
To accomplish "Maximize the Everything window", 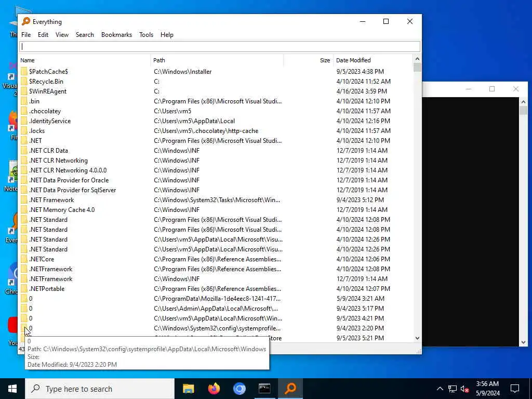I will (x=386, y=21).
